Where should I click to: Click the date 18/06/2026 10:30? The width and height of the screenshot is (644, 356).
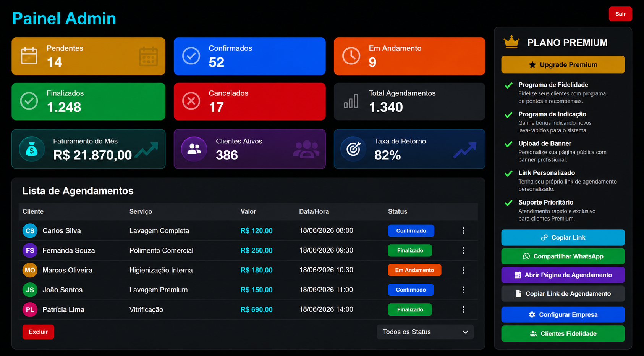coord(326,270)
